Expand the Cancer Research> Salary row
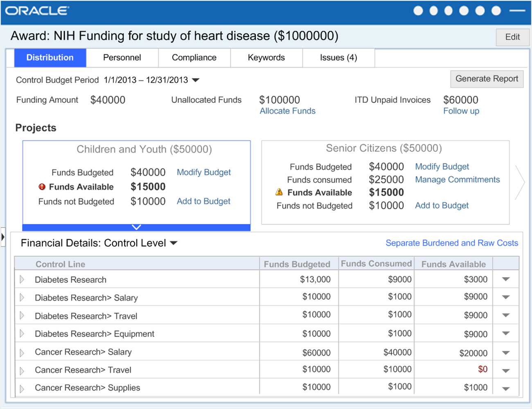Screen dimensions: 532x409 click(x=22, y=353)
